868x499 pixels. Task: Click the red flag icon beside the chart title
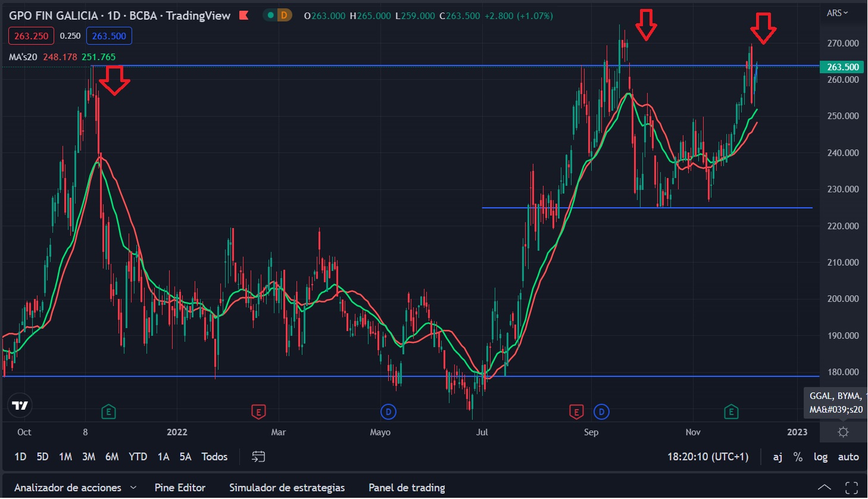[243, 15]
